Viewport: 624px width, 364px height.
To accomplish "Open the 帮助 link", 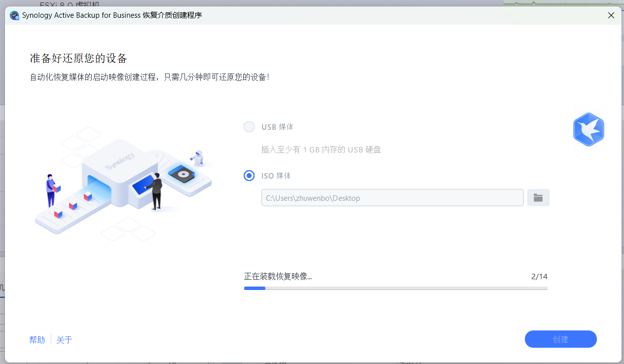I will pos(37,340).
